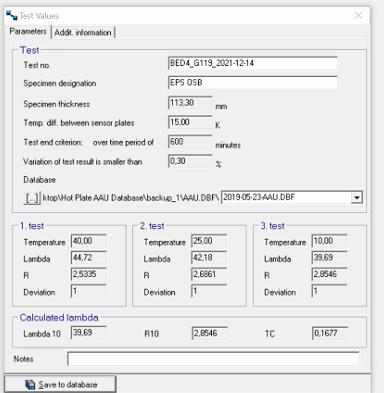
Task: Click the '1. test' group heading
Action: point(32,226)
